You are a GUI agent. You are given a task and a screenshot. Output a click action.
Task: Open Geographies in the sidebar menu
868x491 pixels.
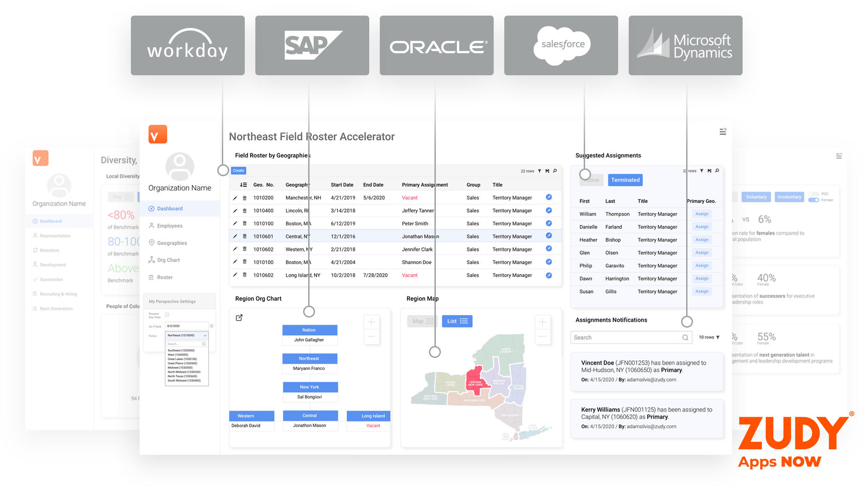point(172,243)
